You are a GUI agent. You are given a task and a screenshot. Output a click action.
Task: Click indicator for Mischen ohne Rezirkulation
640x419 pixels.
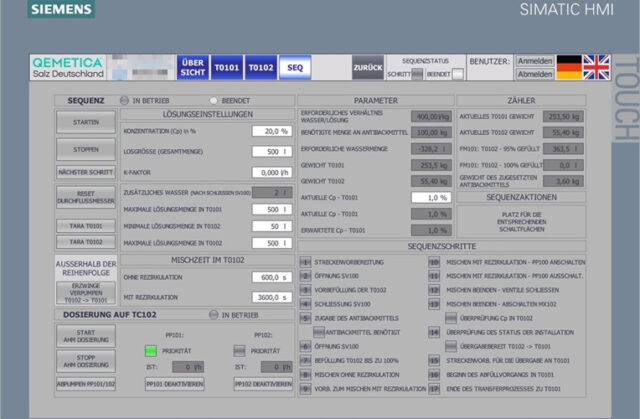tap(305, 374)
